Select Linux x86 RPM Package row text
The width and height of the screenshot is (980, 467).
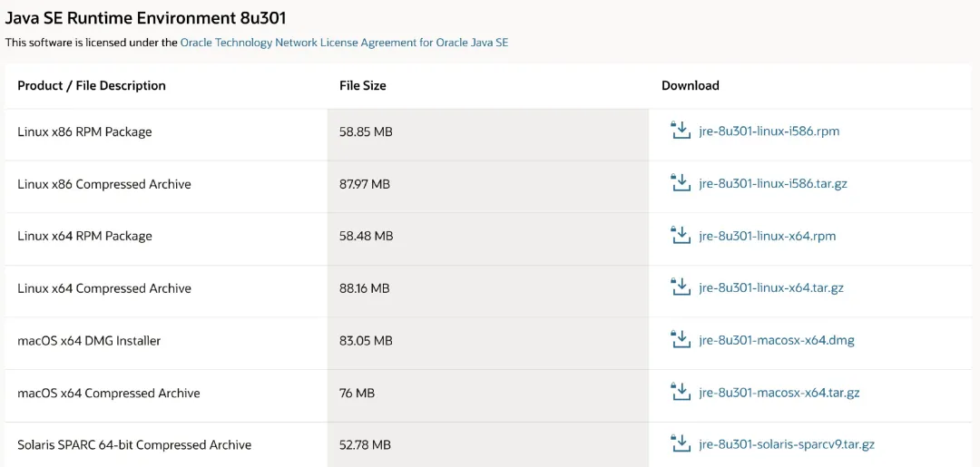(x=84, y=131)
